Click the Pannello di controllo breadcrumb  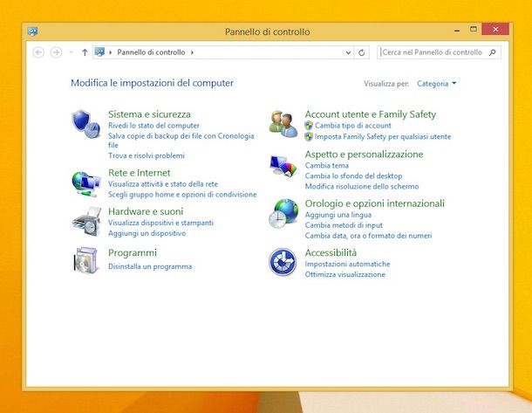coord(151,52)
